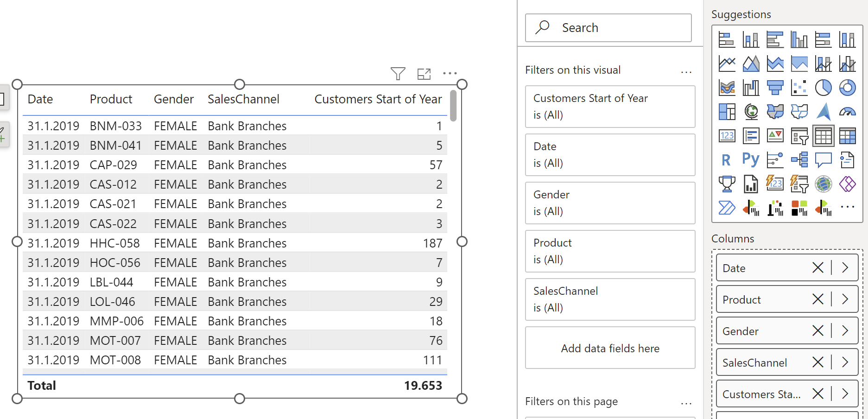Insert a Q&A visual
868x419 pixels.
(824, 159)
